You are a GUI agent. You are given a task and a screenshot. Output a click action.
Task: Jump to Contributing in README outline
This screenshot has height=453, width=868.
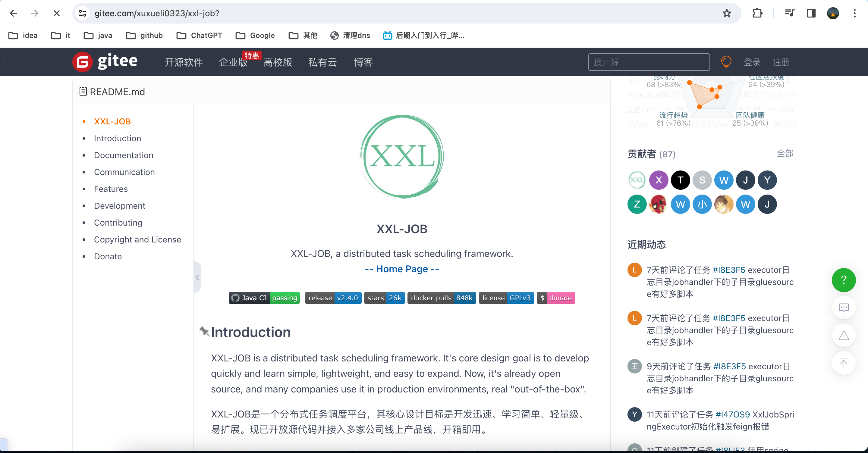pyautogui.click(x=118, y=223)
